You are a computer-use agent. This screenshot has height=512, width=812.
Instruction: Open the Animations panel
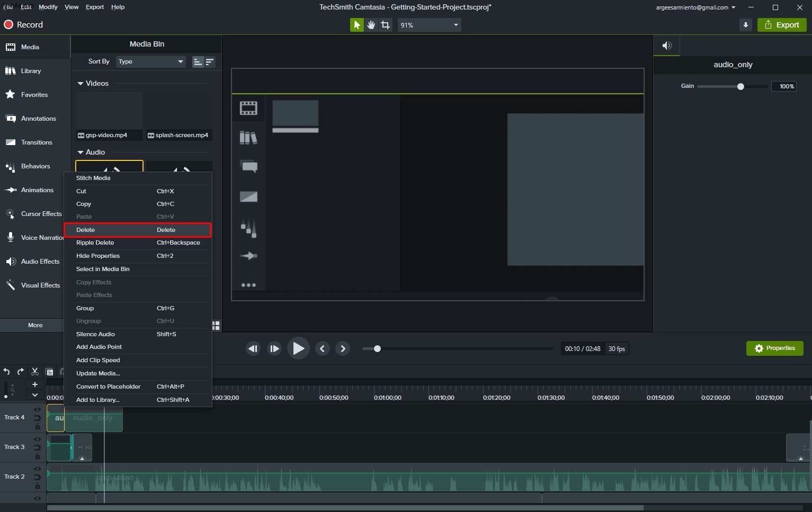[x=32, y=190]
